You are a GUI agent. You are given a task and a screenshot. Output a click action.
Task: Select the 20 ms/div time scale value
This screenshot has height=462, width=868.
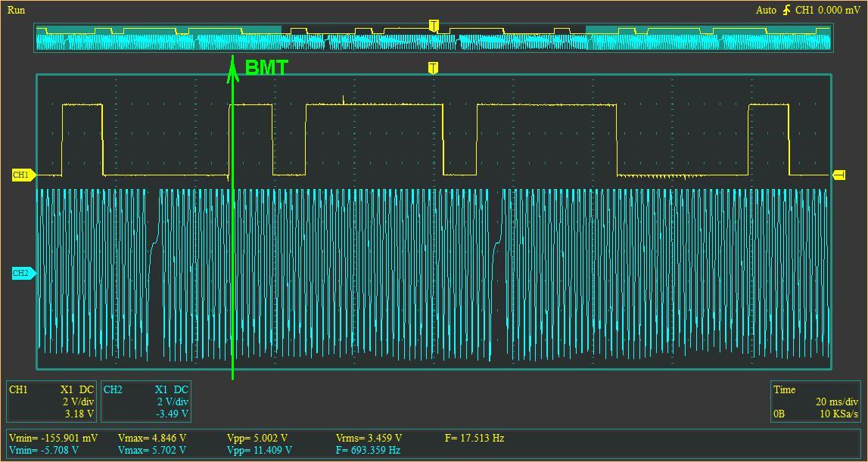pos(837,402)
